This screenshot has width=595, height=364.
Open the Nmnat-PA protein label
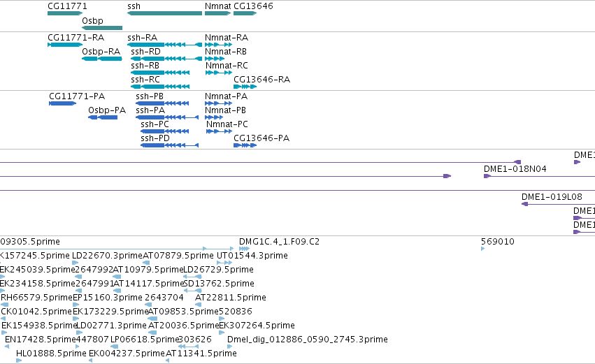coord(226,96)
